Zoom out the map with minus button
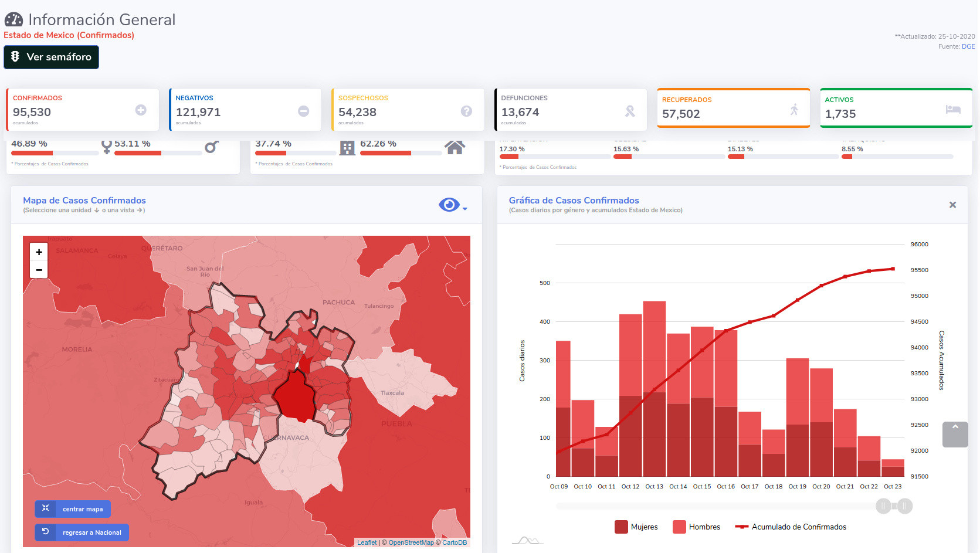This screenshot has height=553, width=980. pyautogui.click(x=39, y=270)
